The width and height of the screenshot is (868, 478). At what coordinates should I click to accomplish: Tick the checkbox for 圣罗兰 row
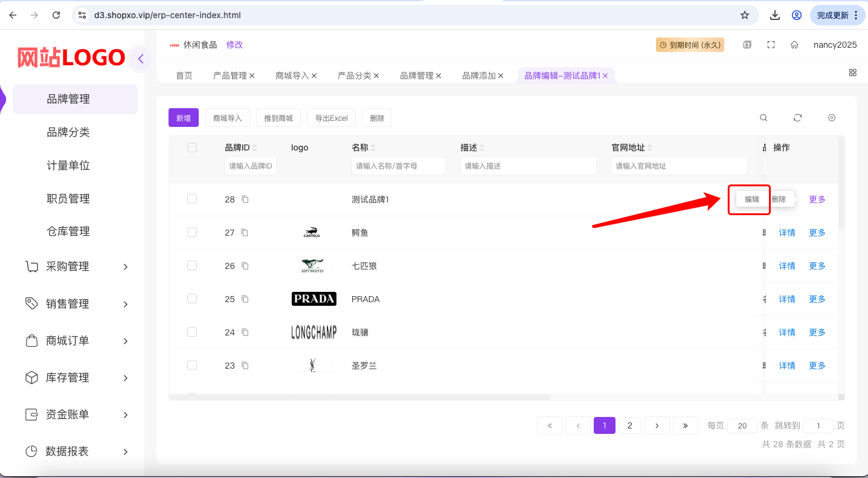point(192,365)
